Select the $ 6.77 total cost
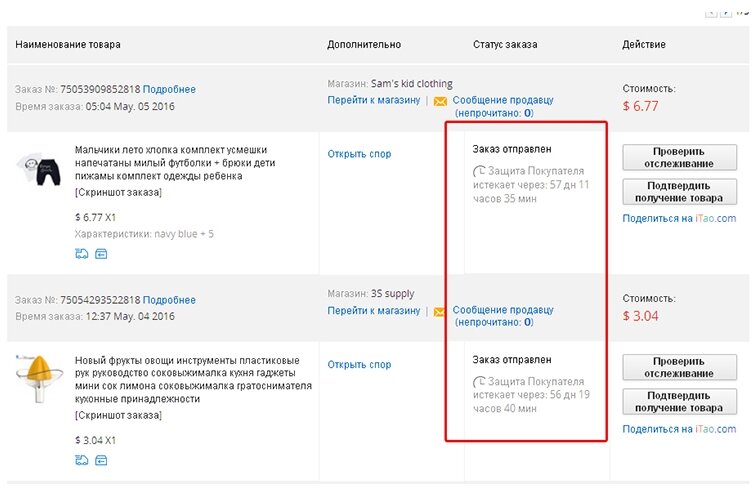Screen dimensions: 755x488 coord(640,106)
